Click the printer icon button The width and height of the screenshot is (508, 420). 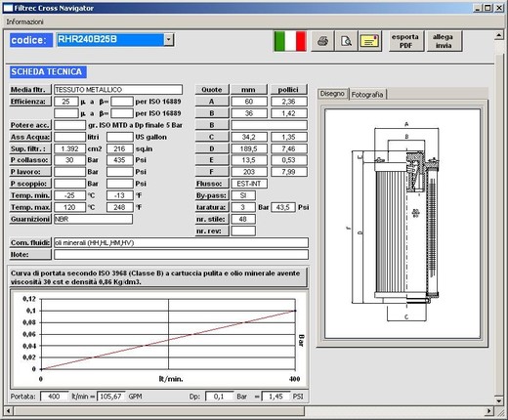click(322, 41)
